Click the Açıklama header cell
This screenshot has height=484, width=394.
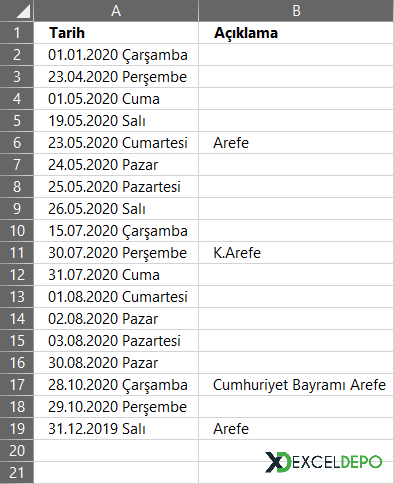tap(296, 33)
